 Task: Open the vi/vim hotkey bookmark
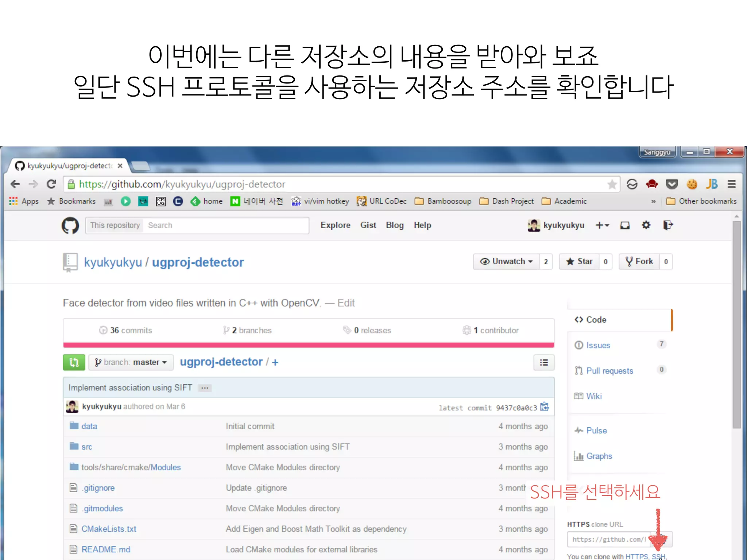[x=320, y=201]
